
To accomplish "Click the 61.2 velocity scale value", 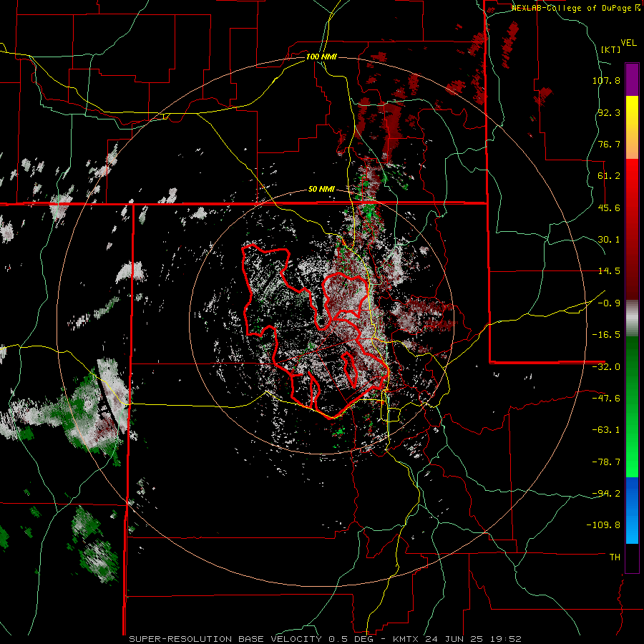I will pyautogui.click(x=609, y=176).
